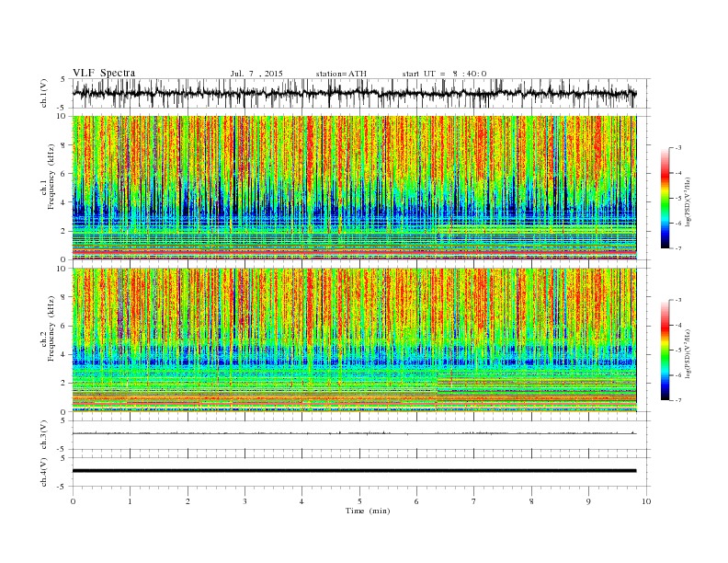728x563 pixels.
Task: Click the "5" tick on the time axis
Action: 359,501
